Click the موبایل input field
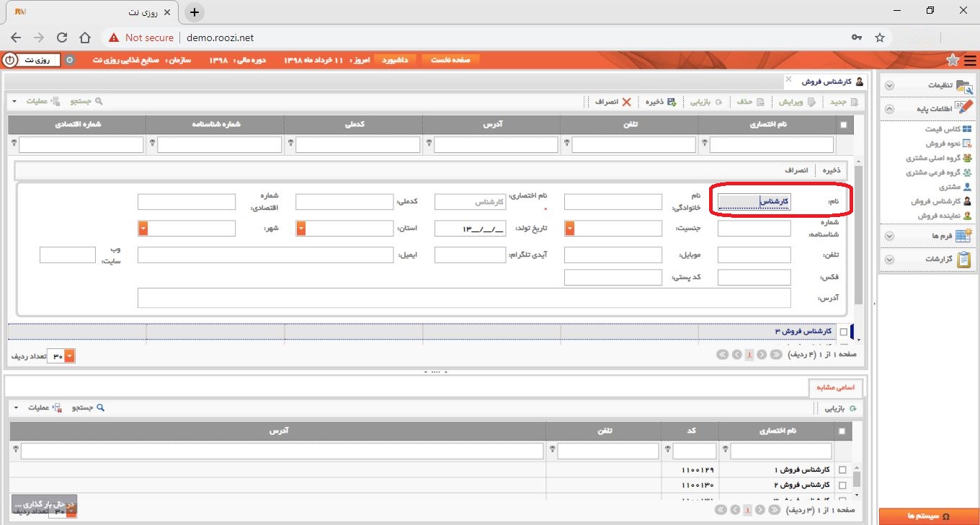 (x=613, y=255)
